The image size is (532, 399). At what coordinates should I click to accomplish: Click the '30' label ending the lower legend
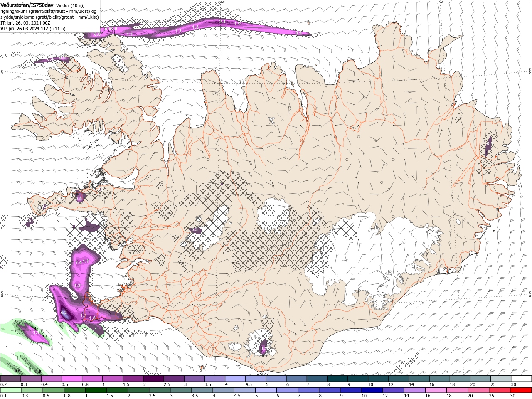tap(514, 396)
